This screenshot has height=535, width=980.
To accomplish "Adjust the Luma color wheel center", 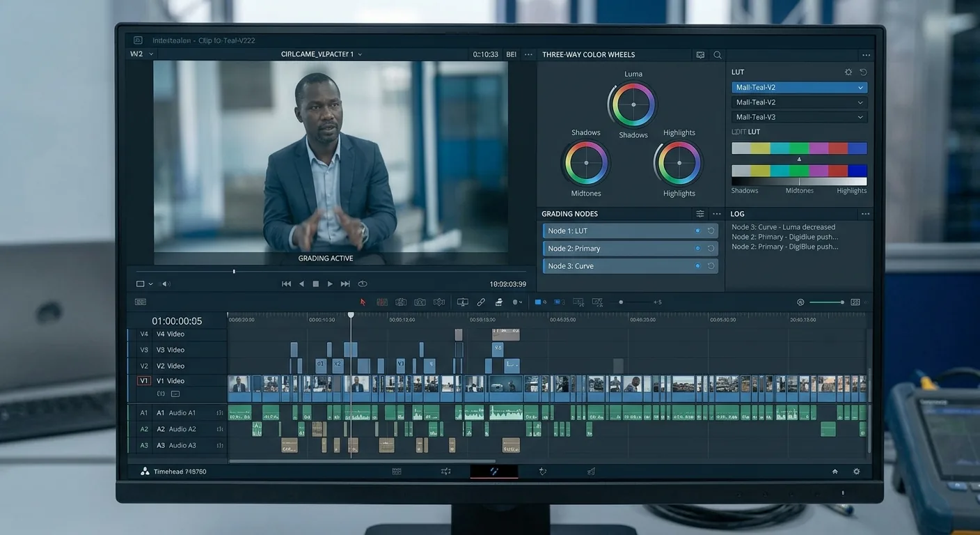I will click(633, 104).
